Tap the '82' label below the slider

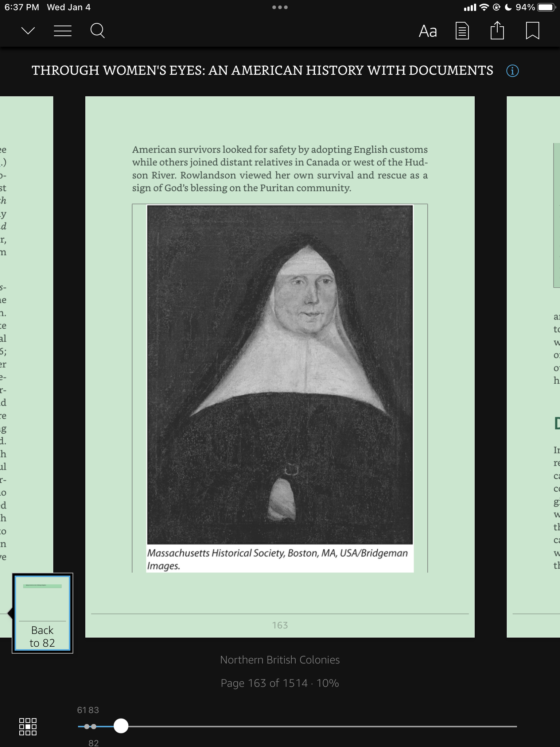click(94, 743)
